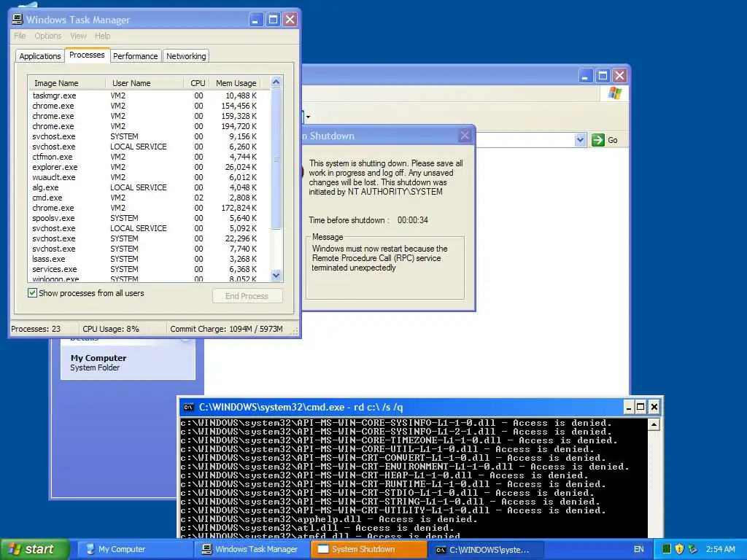This screenshot has width=747, height=560.
Task: Minimize the My Computer Explorer window
Action: (586, 76)
